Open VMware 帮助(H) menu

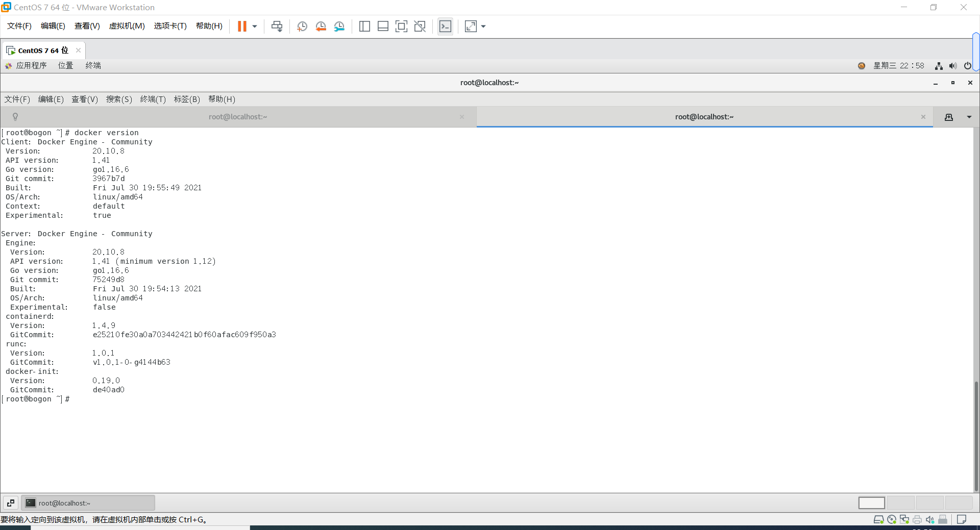[209, 26]
